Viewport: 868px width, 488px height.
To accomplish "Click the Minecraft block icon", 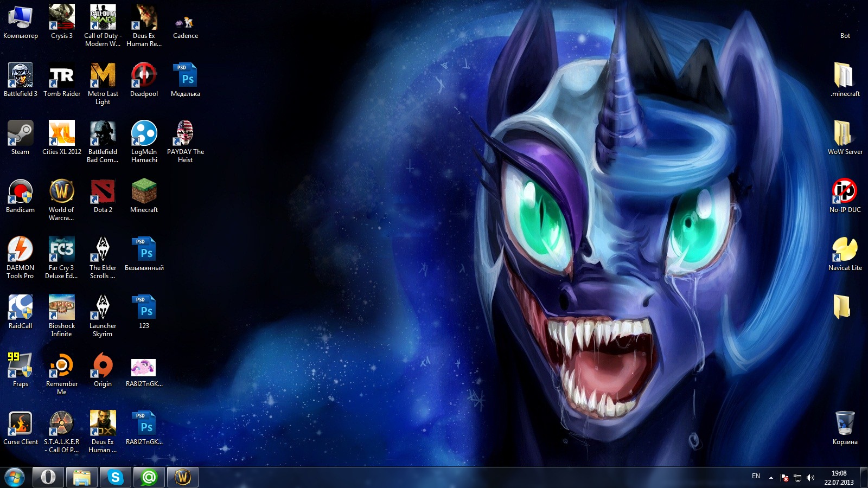I will click(144, 197).
